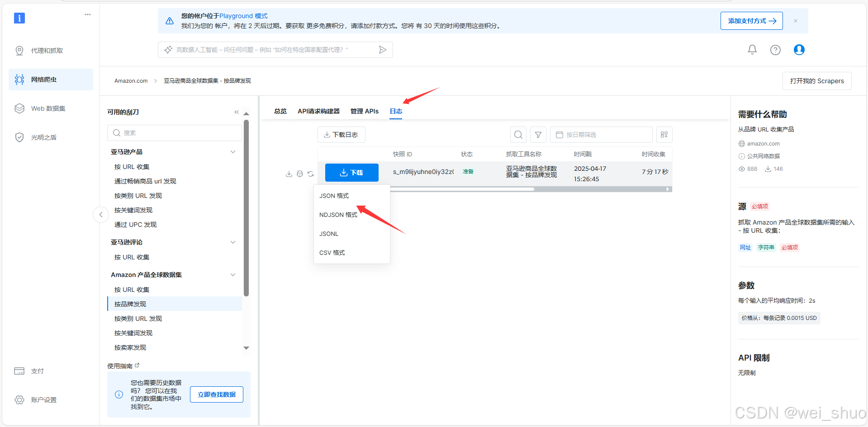Click the 时间戳 column header
The image size is (868, 427).
coord(583,154)
